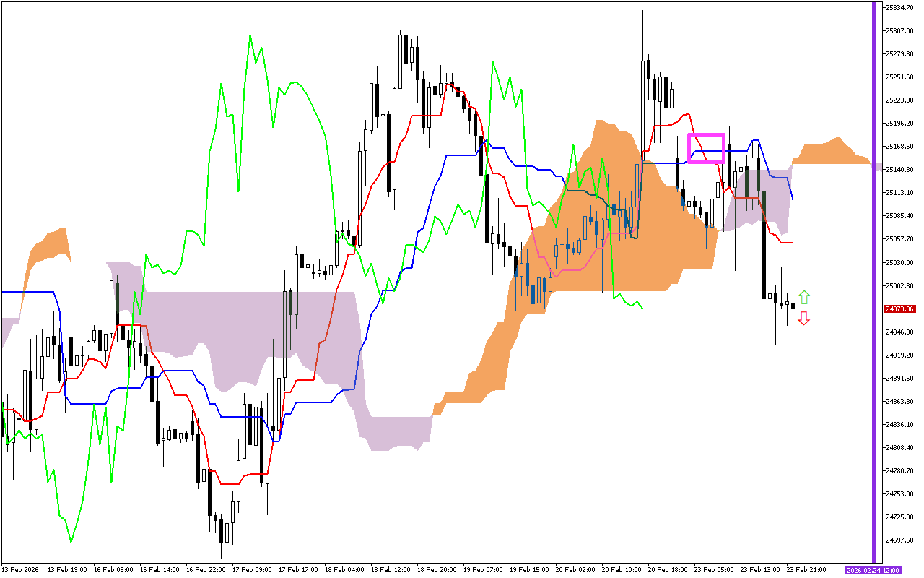Click the green up arrow marker

[804, 297]
